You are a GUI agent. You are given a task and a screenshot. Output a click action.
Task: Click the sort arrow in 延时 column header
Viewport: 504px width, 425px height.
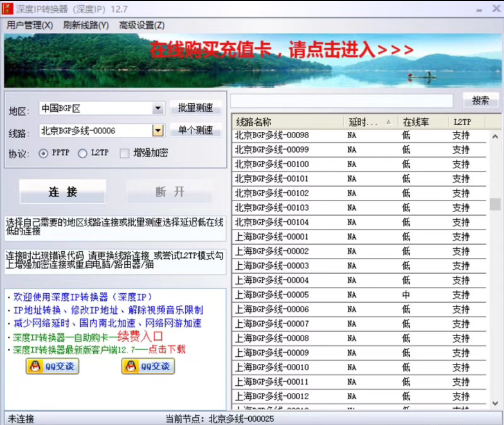pyautogui.click(x=389, y=122)
